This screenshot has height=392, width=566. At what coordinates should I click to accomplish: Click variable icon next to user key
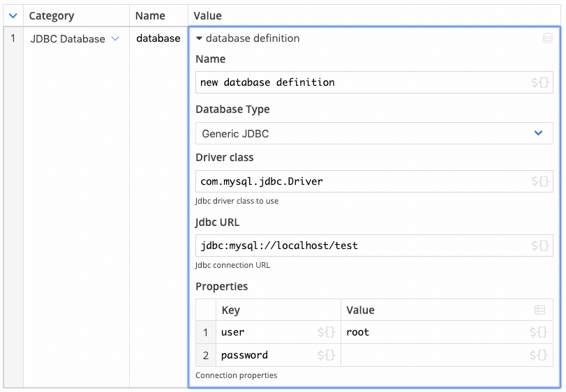327,332
